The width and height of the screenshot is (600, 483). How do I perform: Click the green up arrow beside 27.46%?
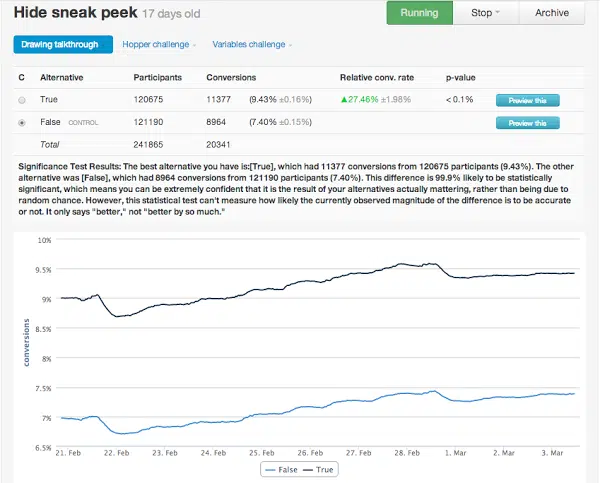click(344, 100)
